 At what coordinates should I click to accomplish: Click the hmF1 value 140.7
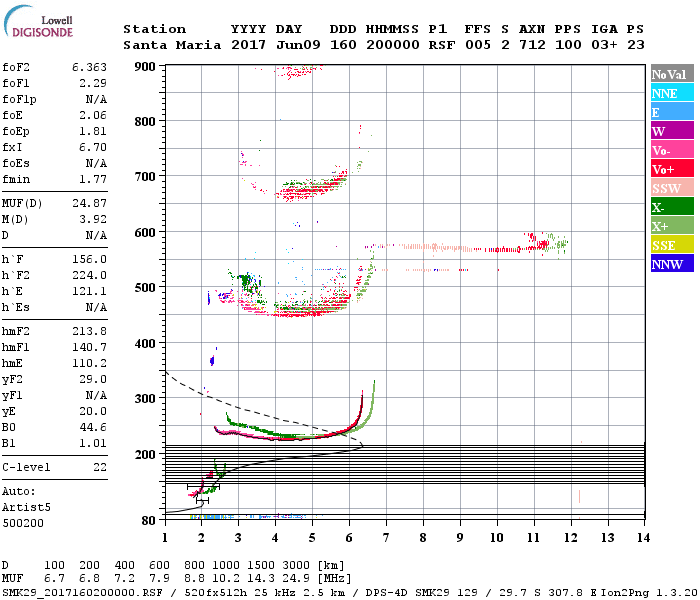click(x=89, y=348)
